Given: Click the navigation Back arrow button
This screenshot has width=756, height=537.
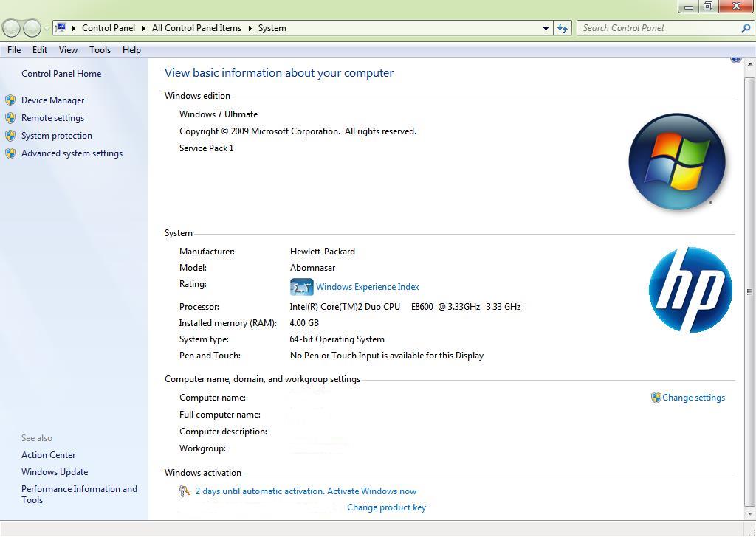Looking at the screenshot, I should 12,28.
